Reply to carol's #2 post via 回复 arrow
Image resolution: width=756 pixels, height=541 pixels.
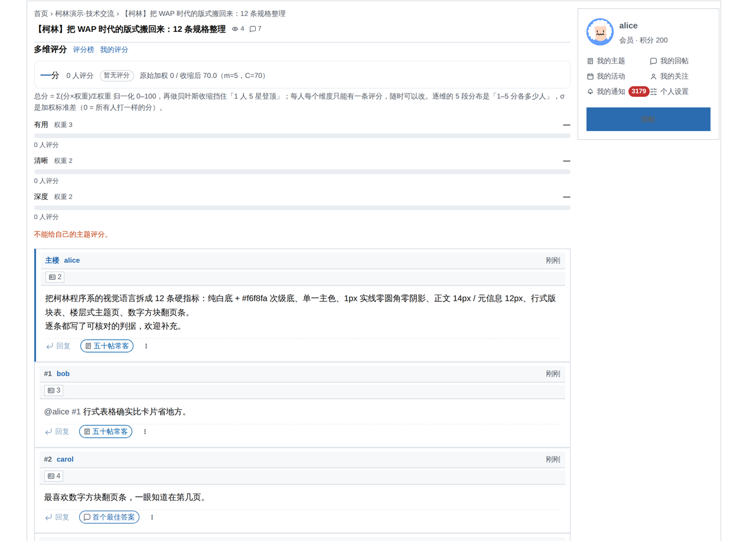[x=57, y=517]
